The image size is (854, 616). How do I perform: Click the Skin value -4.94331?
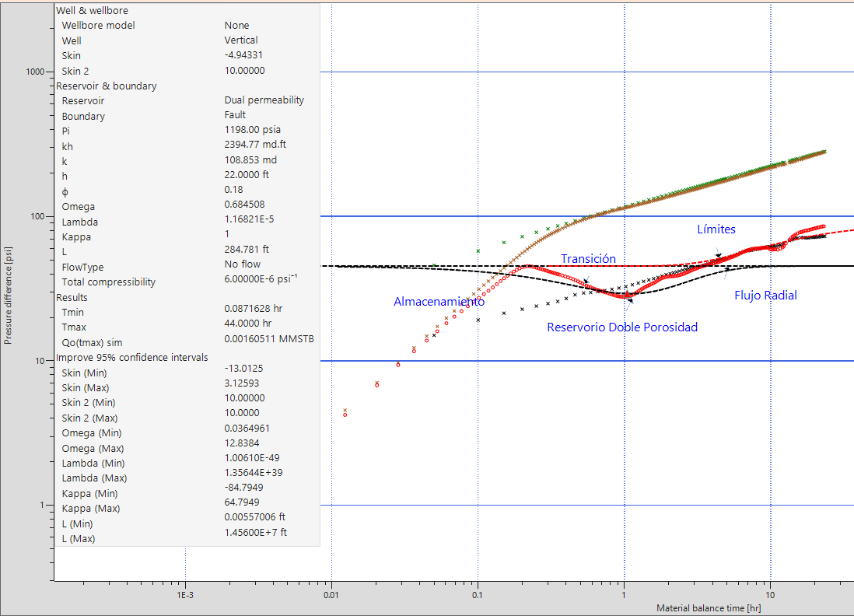[245, 55]
